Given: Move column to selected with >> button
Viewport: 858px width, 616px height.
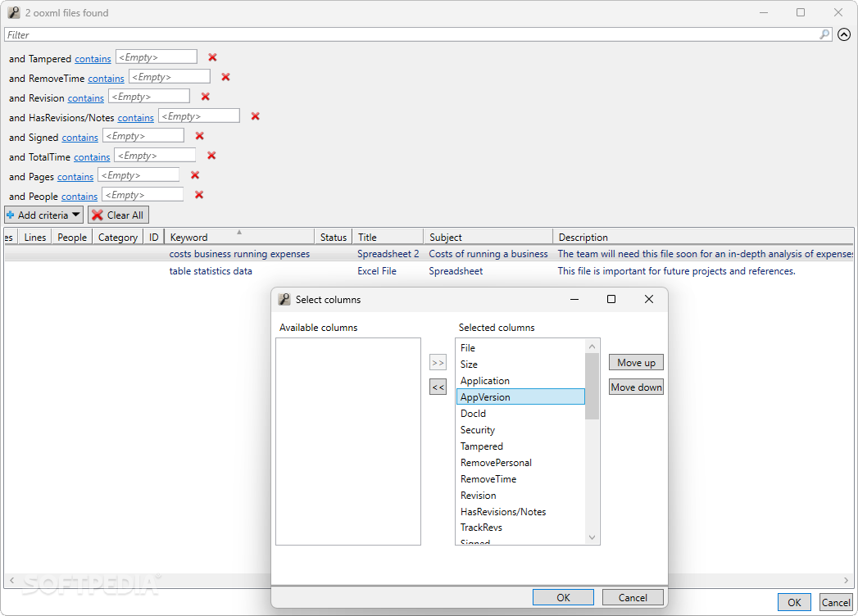Looking at the screenshot, I should (x=438, y=363).
